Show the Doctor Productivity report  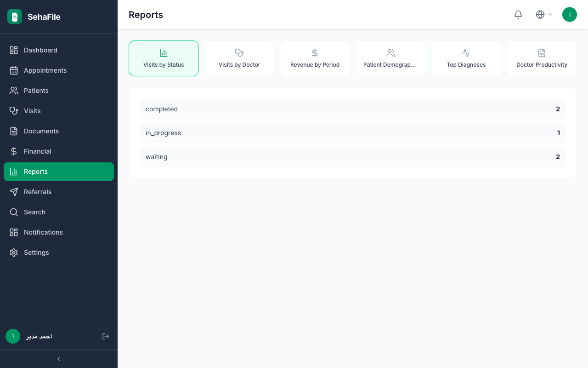542,58
